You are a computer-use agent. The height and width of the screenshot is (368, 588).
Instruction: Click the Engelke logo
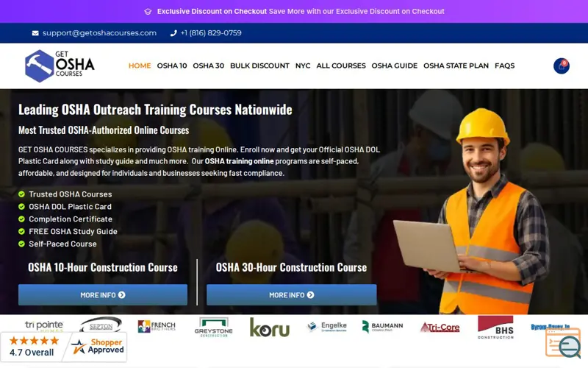coord(326,326)
